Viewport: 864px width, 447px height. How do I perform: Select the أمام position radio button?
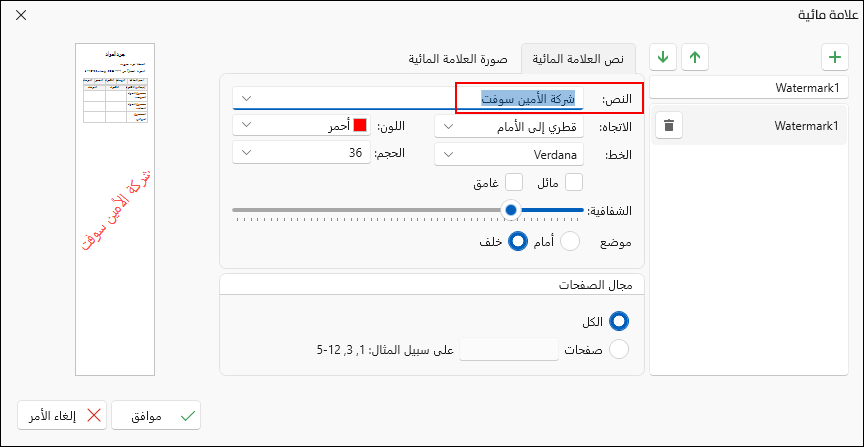pos(570,242)
